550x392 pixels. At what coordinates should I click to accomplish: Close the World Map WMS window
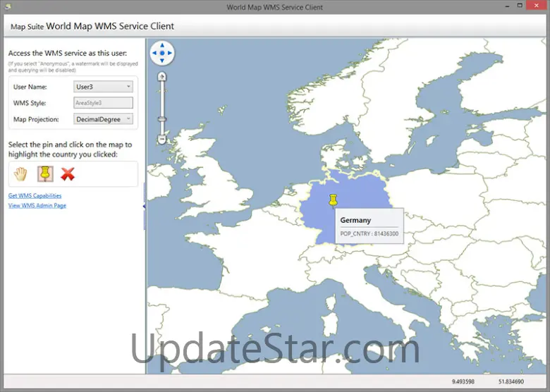tap(537, 6)
